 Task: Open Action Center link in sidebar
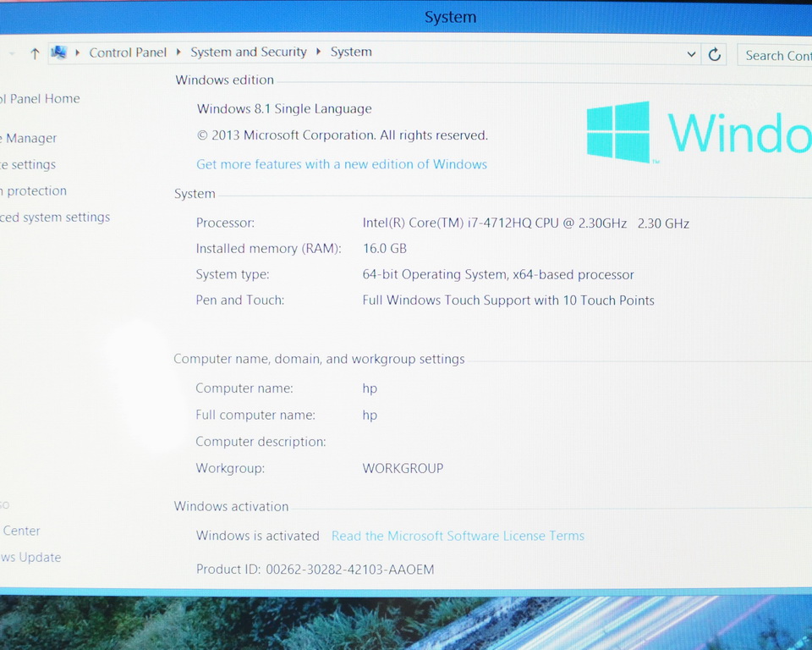[20, 531]
